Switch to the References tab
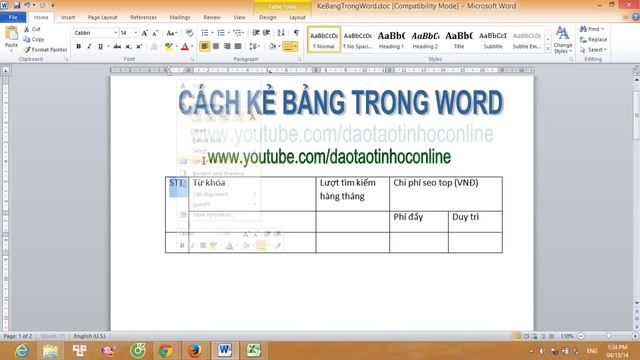The image size is (640, 360). (143, 18)
